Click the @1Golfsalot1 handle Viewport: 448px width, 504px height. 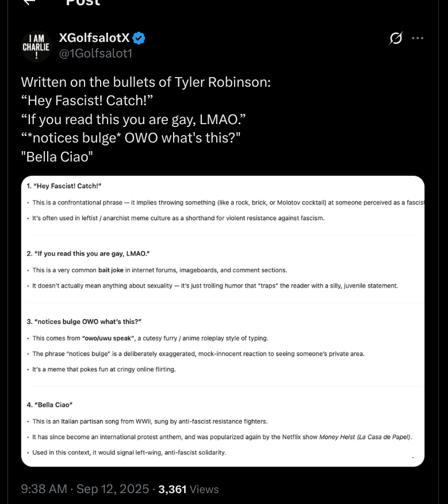(x=95, y=53)
